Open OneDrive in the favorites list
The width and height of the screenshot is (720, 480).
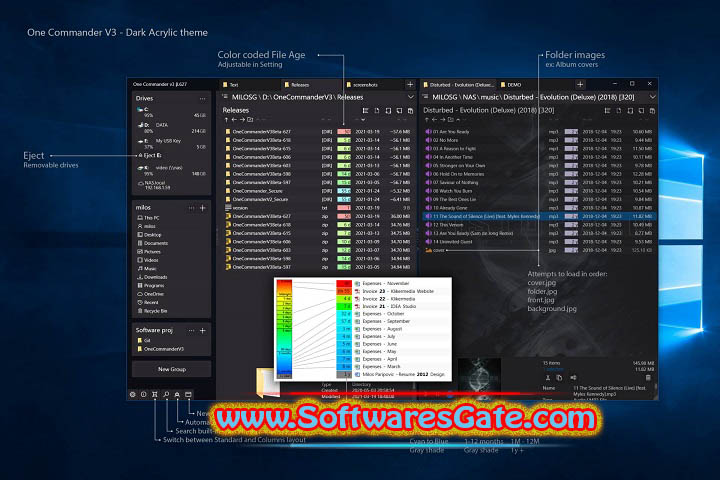(150, 294)
